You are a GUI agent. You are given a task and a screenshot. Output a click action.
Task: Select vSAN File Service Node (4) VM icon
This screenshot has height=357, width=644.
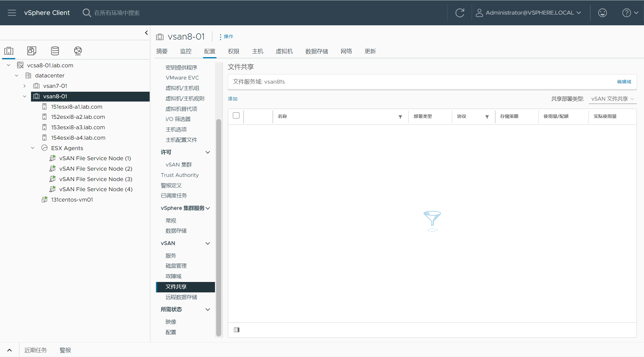52,189
